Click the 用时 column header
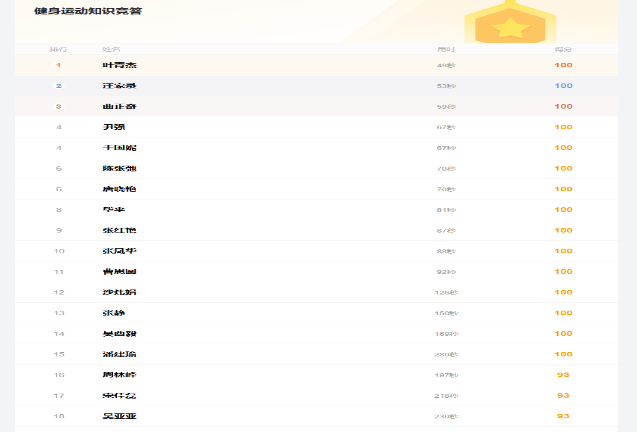 point(446,49)
